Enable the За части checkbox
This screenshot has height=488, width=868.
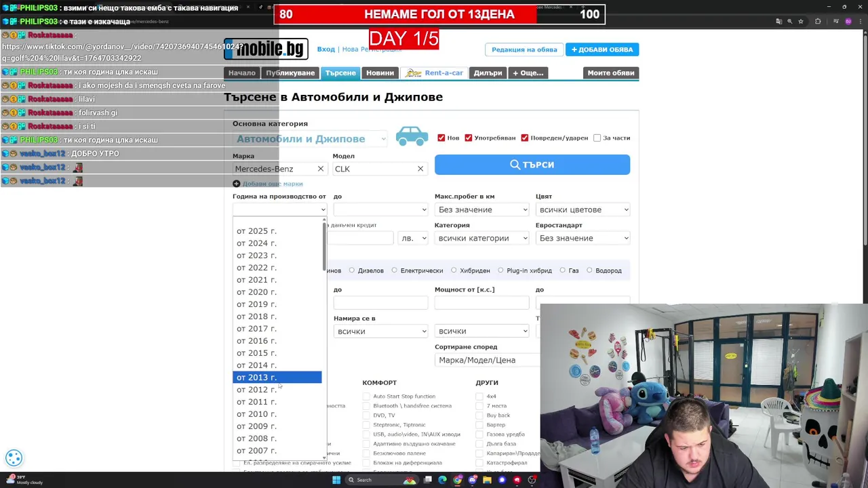click(597, 138)
